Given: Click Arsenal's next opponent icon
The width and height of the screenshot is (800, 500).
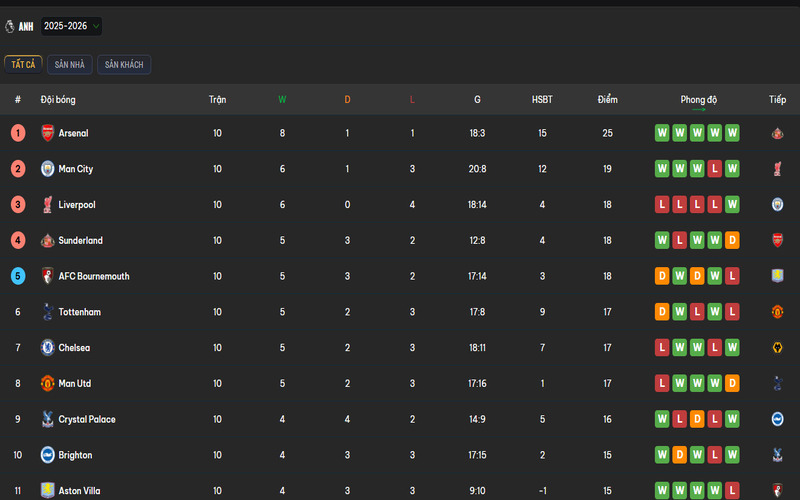Looking at the screenshot, I should [776, 133].
